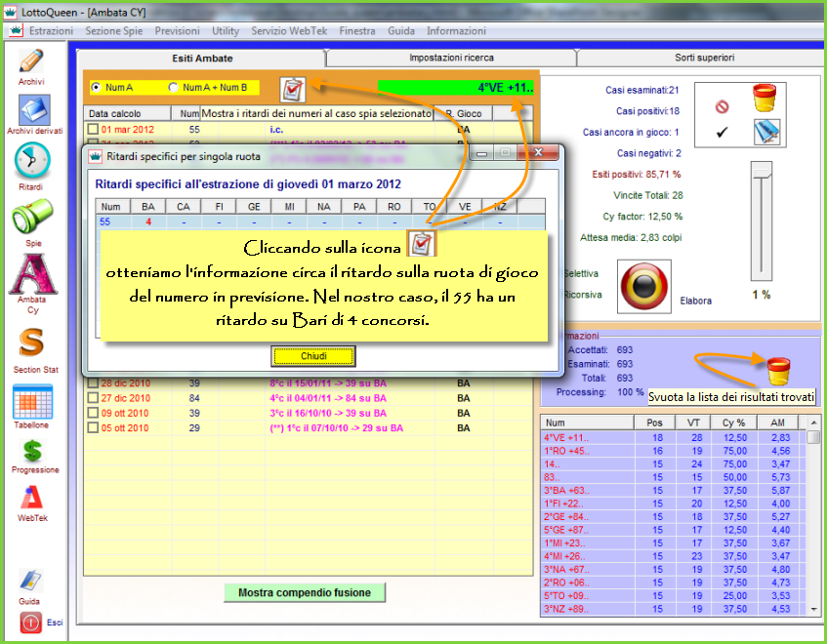This screenshot has width=827, height=644.
Task: Select the Num A radio button
Action: pyautogui.click(x=96, y=88)
